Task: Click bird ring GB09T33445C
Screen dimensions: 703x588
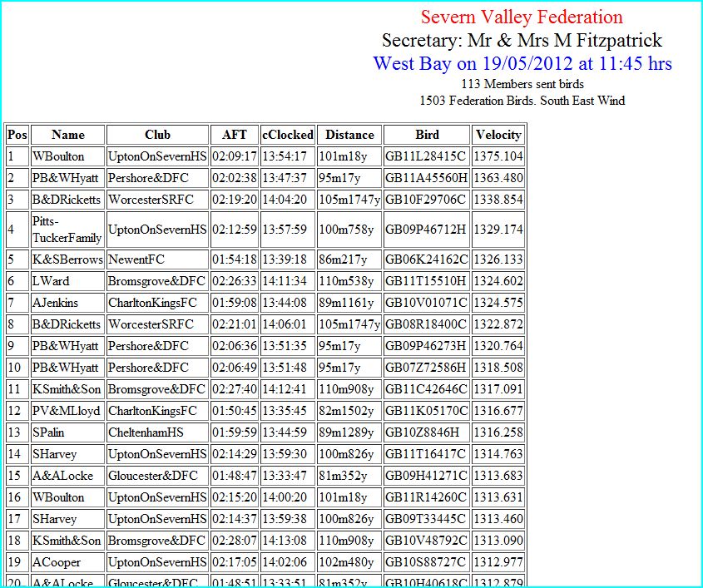Action: click(427, 518)
